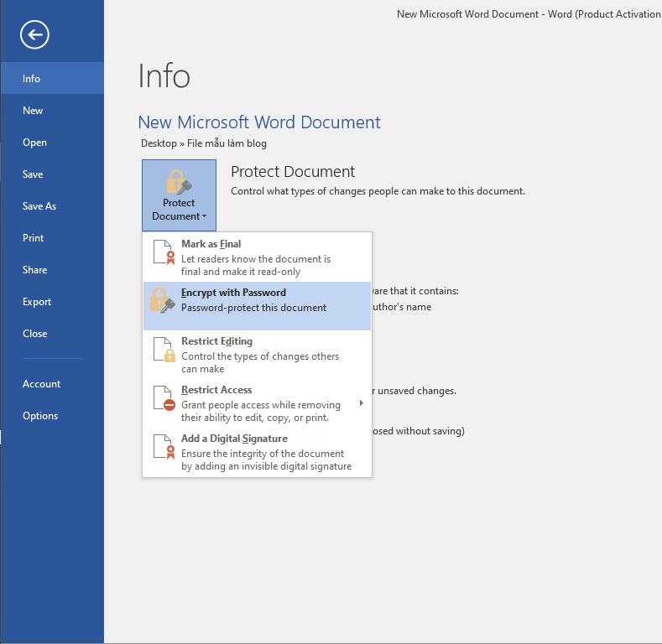Click the Encrypt with Password lock icon

[162, 301]
